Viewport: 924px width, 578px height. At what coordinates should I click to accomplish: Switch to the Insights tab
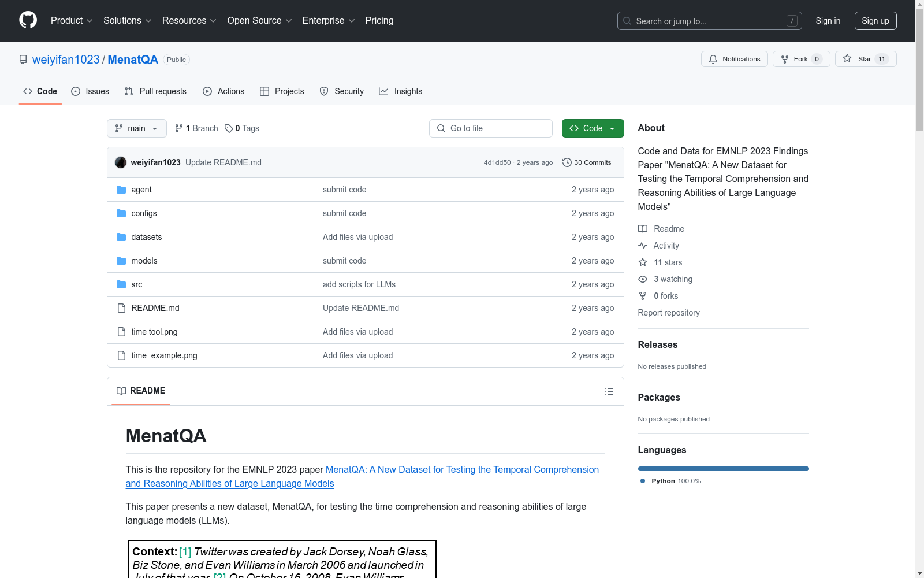click(x=401, y=91)
